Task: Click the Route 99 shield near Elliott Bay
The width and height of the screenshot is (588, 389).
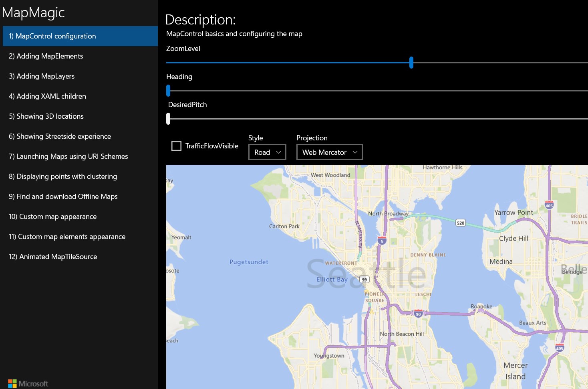Action: (x=364, y=280)
